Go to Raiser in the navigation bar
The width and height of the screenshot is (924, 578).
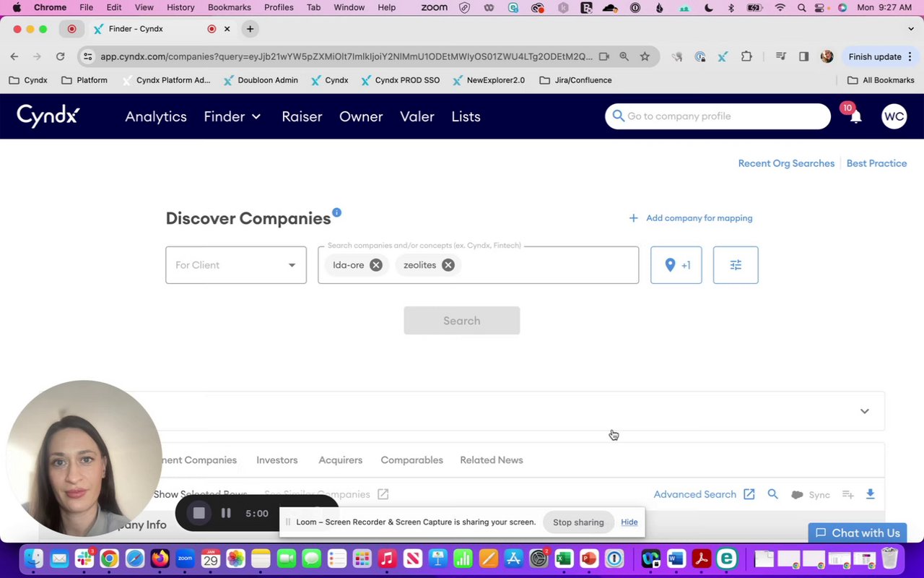[x=302, y=116]
